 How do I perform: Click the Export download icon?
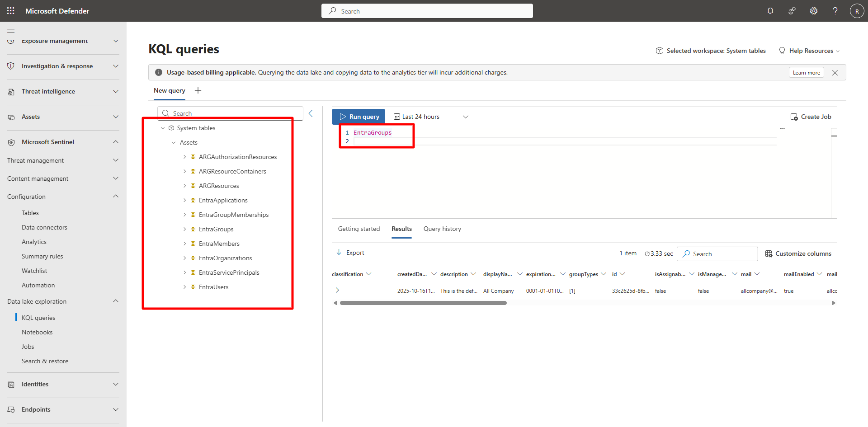(339, 253)
